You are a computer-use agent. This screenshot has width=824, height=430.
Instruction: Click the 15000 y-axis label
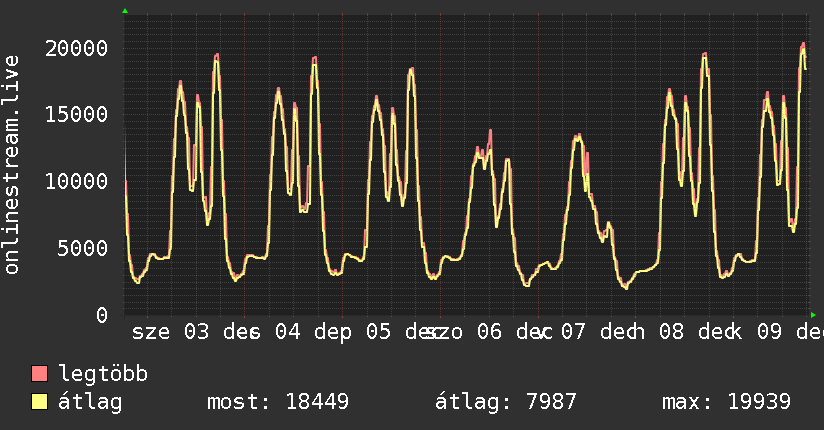76,115
